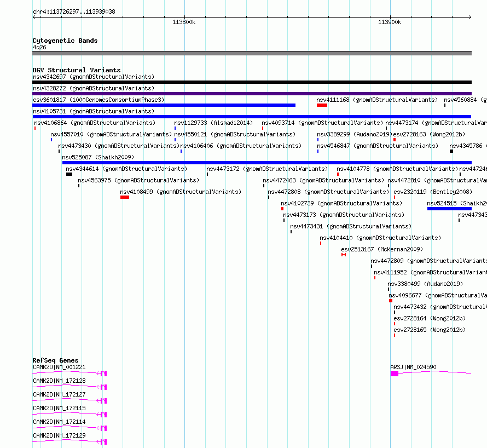This screenshot has height=448, width=487.
Task: Open the nsv4328272 variant label
Action: [x=94, y=88]
